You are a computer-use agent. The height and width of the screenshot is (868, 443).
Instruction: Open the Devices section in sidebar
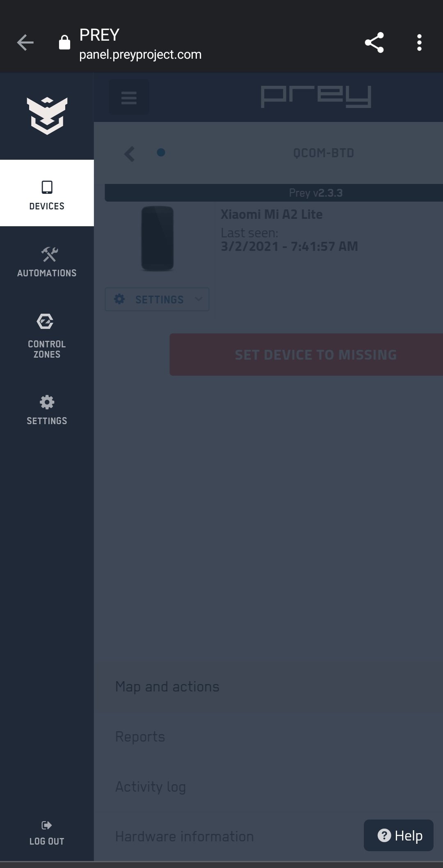pyautogui.click(x=47, y=193)
